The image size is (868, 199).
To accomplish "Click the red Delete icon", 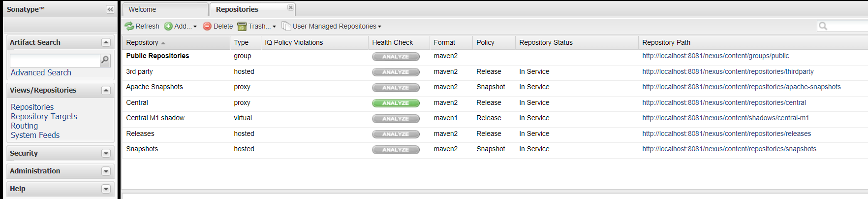I will click(207, 26).
